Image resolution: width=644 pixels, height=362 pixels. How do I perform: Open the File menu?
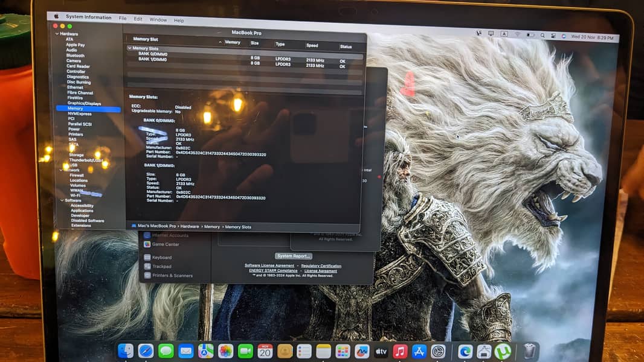pos(123,19)
